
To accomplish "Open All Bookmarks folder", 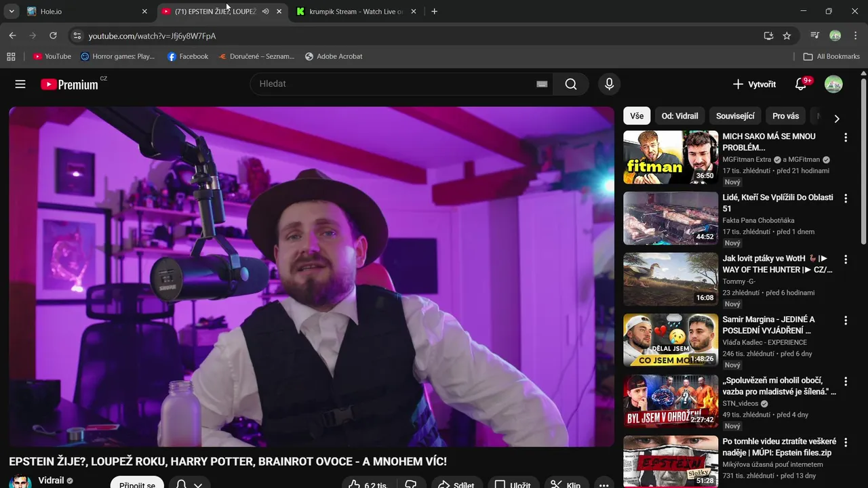I will click(x=831, y=56).
